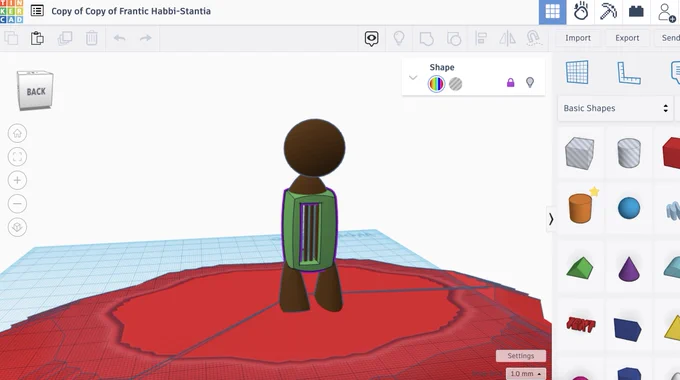Select the brown head sphere of figure
Screen dimensions: 680x380
pos(314,147)
